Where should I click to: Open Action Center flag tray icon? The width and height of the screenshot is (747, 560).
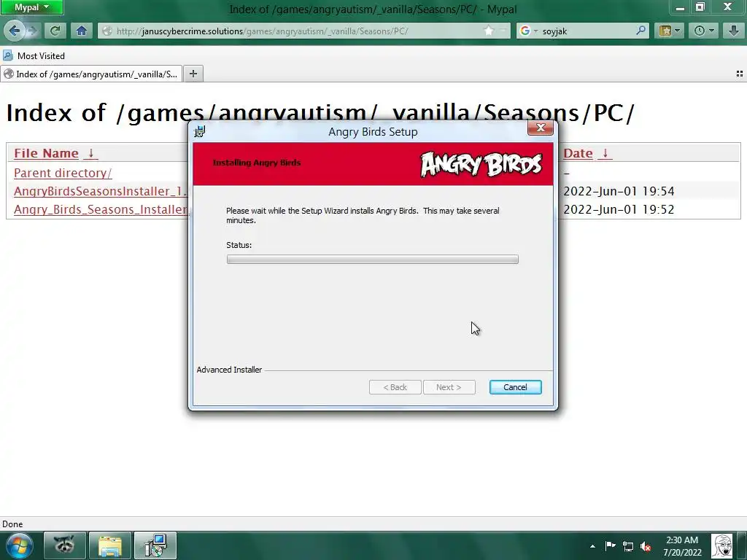pos(610,545)
